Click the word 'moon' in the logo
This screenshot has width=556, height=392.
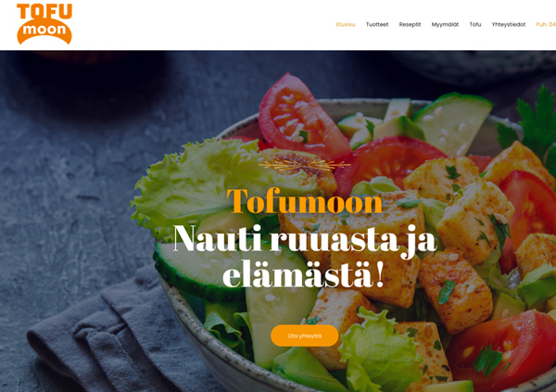(44, 30)
